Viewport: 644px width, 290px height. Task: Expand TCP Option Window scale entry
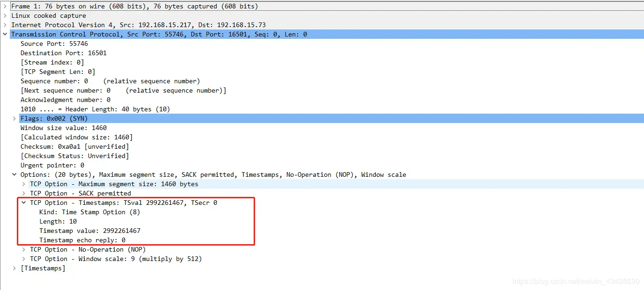point(24,259)
